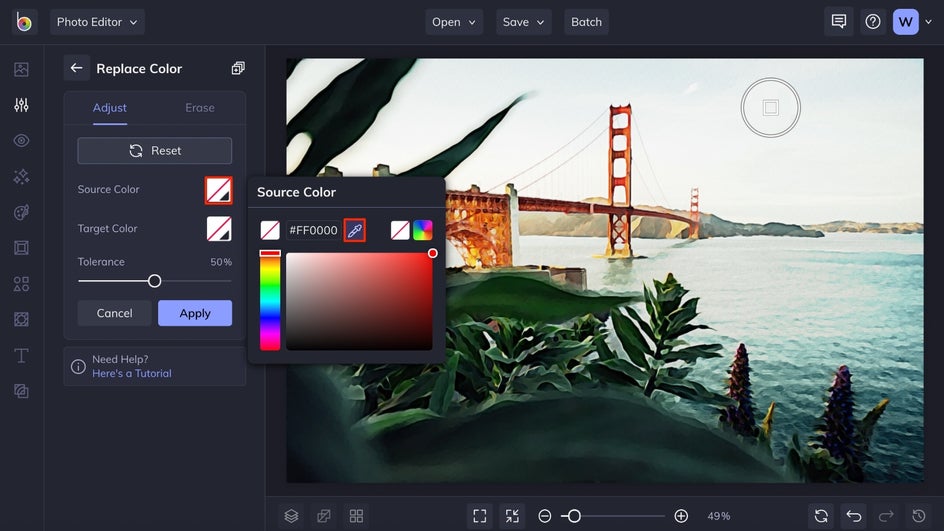944x531 pixels.
Task: Click the 49% zoom percentage value
Action: (719, 516)
